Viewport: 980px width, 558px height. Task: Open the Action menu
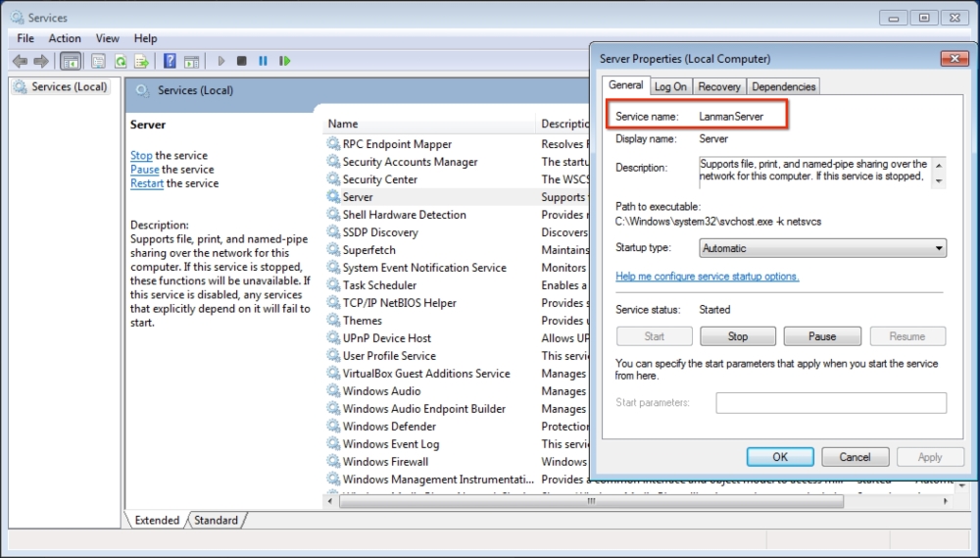coord(65,38)
